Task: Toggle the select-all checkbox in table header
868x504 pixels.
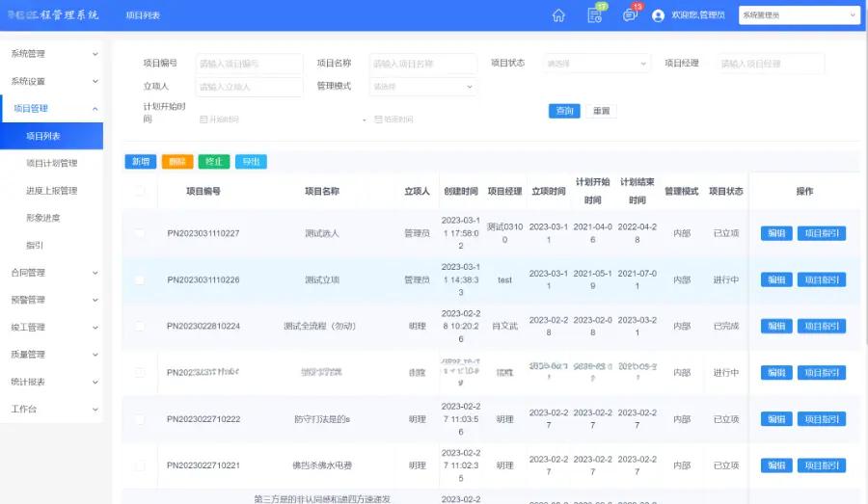Action: click(140, 191)
